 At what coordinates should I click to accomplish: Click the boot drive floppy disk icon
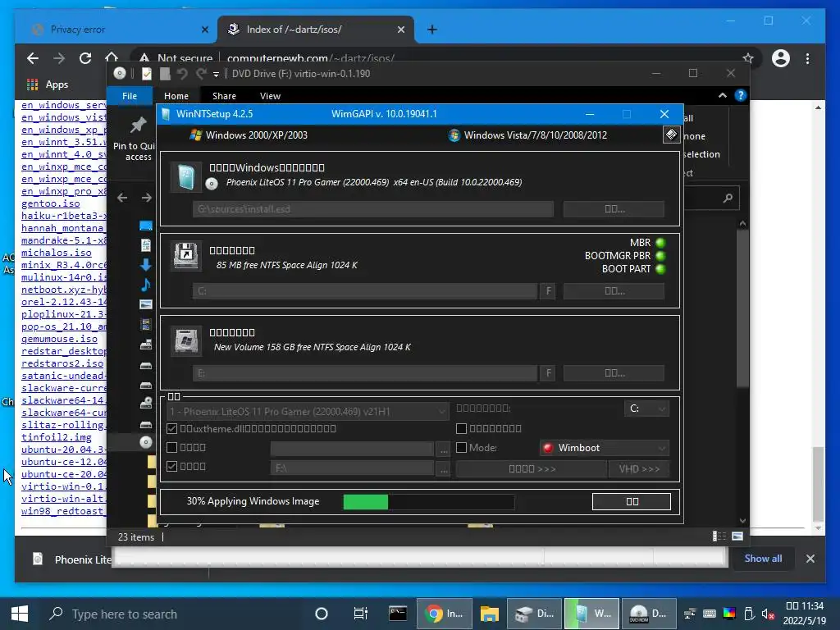(186, 256)
